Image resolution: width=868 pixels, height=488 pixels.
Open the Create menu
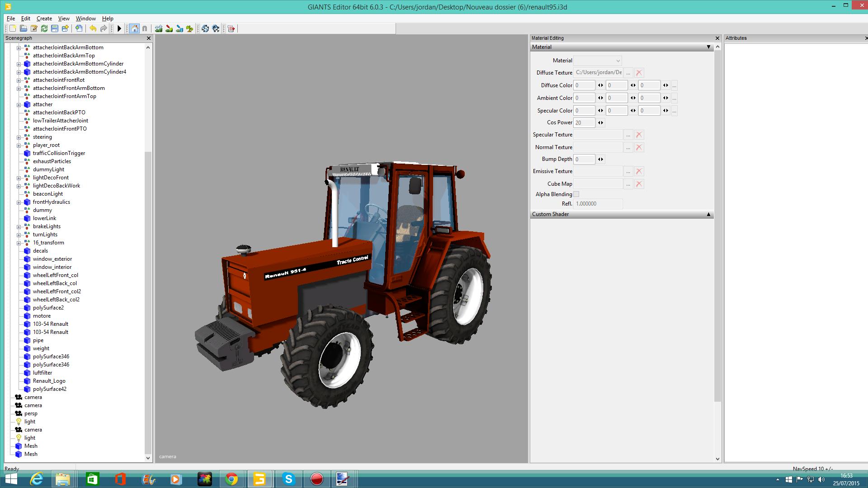(x=44, y=19)
